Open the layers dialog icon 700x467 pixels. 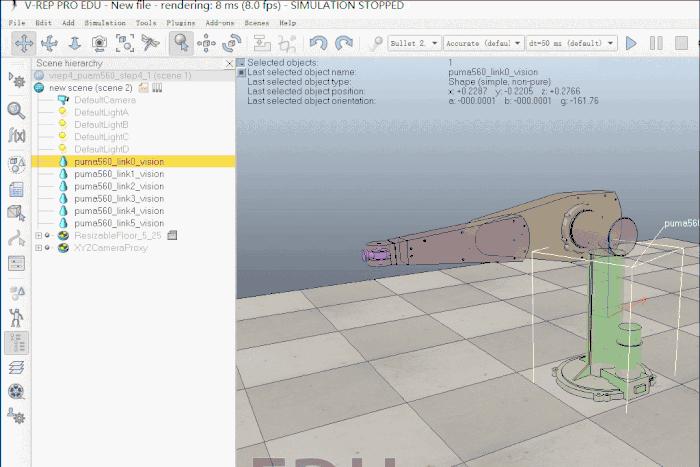(x=16, y=368)
